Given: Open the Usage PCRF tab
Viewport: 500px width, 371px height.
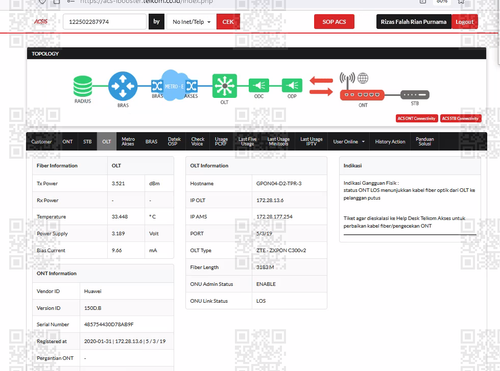Looking at the screenshot, I should pos(221,142).
